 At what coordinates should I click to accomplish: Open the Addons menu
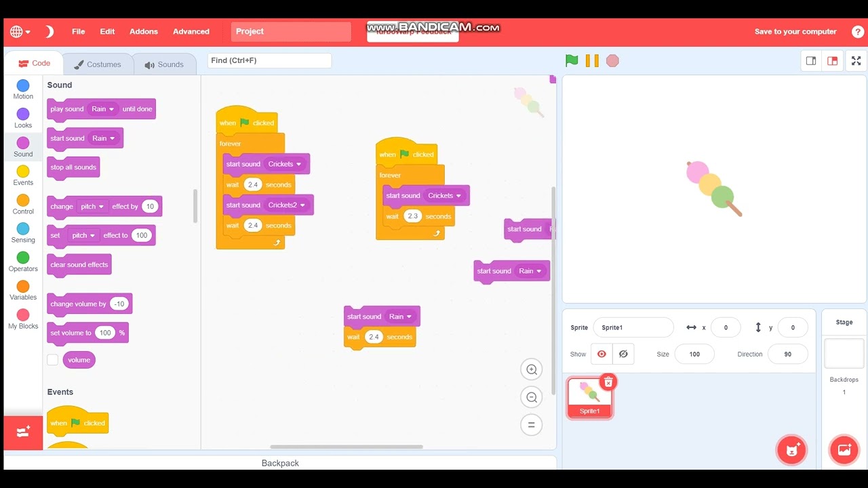pyautogui.click(x=144, y=31)
